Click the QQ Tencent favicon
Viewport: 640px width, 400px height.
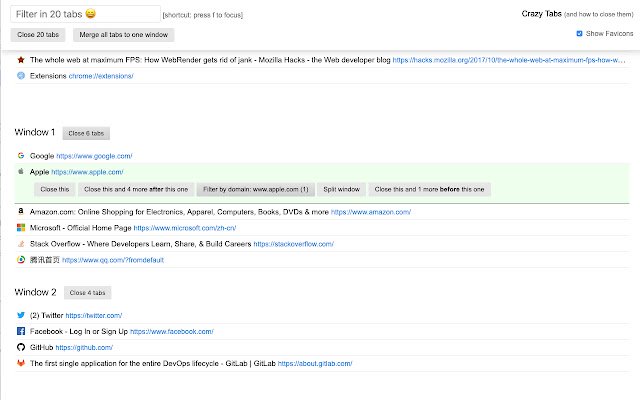coord(21,260)
